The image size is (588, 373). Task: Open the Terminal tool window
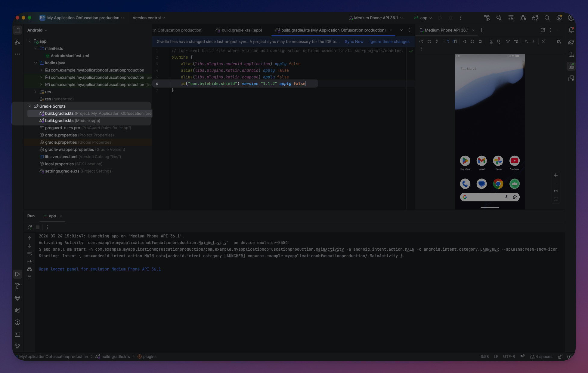(x=17, y=334)
